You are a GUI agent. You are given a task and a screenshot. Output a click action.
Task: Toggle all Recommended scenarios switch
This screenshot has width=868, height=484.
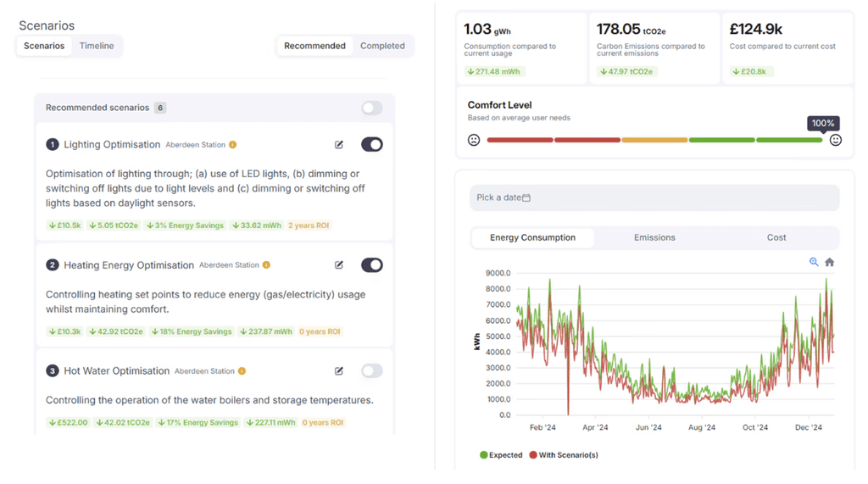(x=372, y=108)
